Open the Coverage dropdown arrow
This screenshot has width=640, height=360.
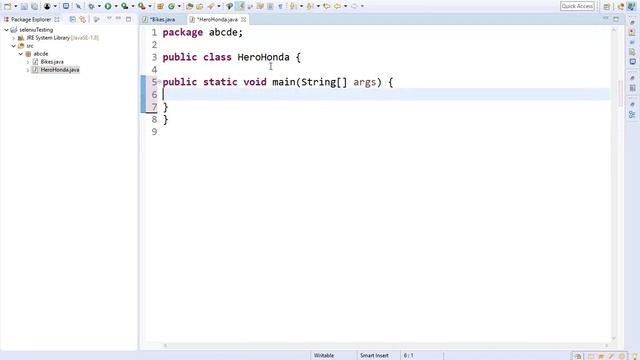(x=133, y=6)
